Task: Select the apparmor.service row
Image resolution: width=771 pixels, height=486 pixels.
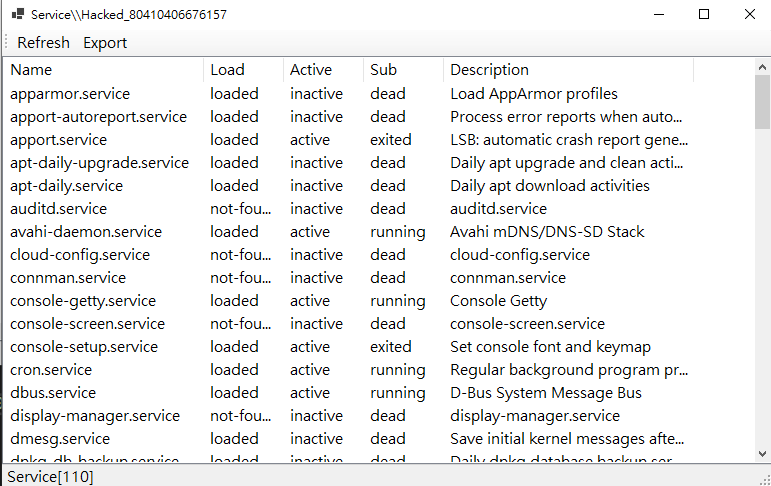Action: (70, 94)
